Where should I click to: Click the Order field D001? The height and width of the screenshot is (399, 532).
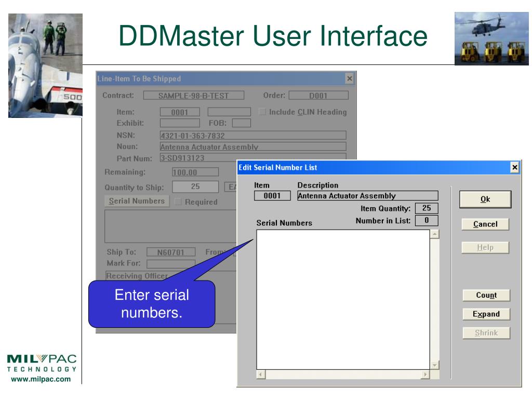click(318, 96)
